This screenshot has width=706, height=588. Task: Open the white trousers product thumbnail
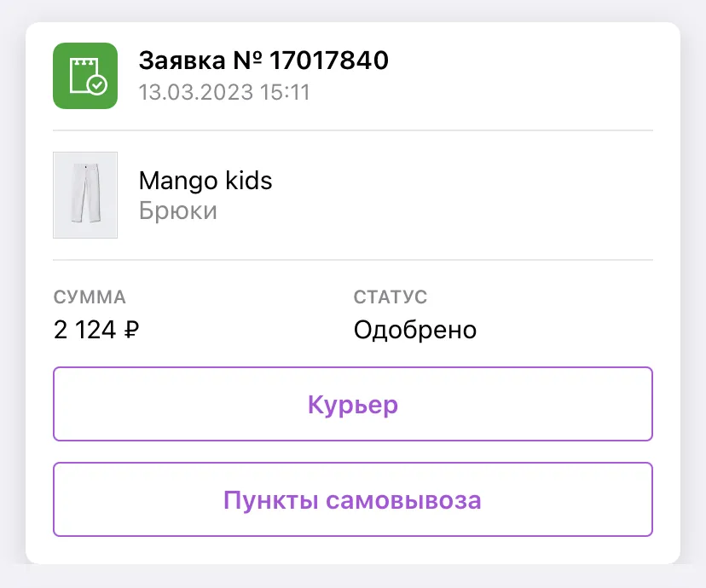(x=85, y=195)
